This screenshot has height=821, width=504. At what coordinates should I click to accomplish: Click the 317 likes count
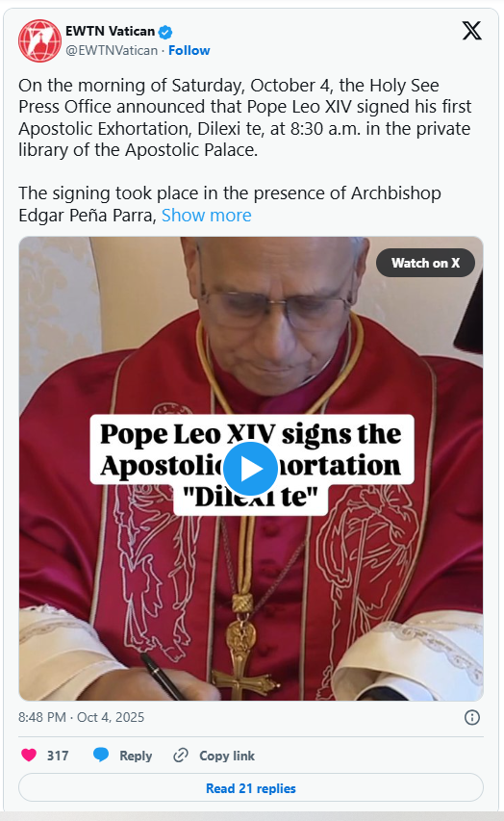pyautogui.click(x=58, y=756)
